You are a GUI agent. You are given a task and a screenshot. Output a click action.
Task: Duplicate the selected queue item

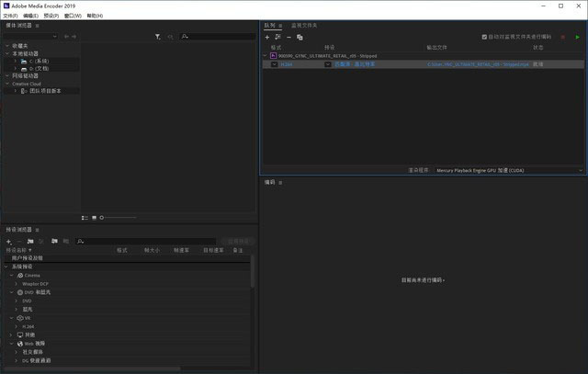point(300,37)
